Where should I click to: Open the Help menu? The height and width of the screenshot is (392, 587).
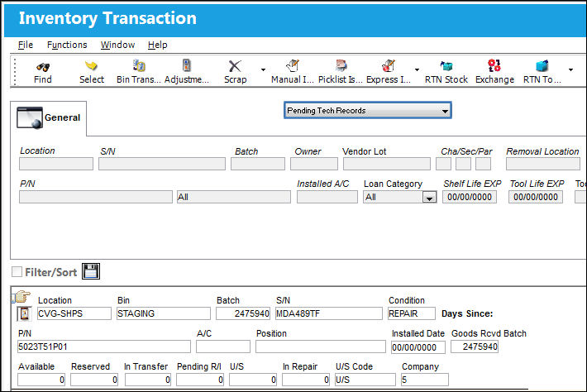coord(158,45)
